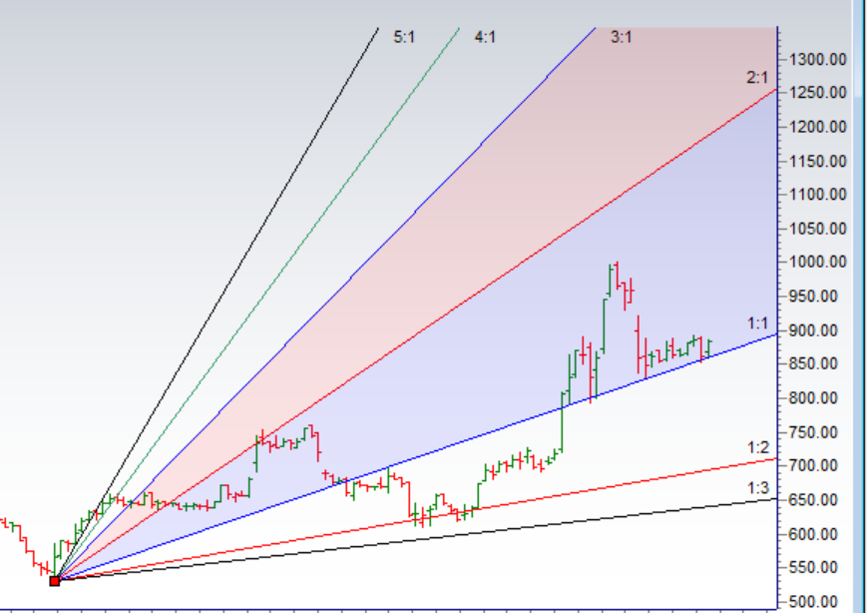Click the 750.00 price axis label
This screenshot has width=868, height=613.
[818, 432]
